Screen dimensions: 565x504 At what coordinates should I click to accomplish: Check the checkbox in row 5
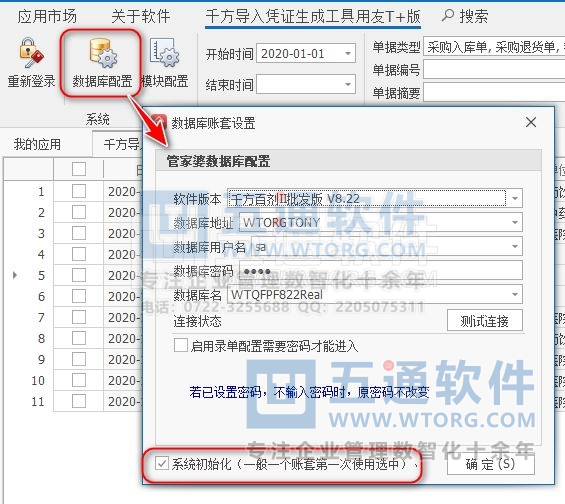click(79, 275)
